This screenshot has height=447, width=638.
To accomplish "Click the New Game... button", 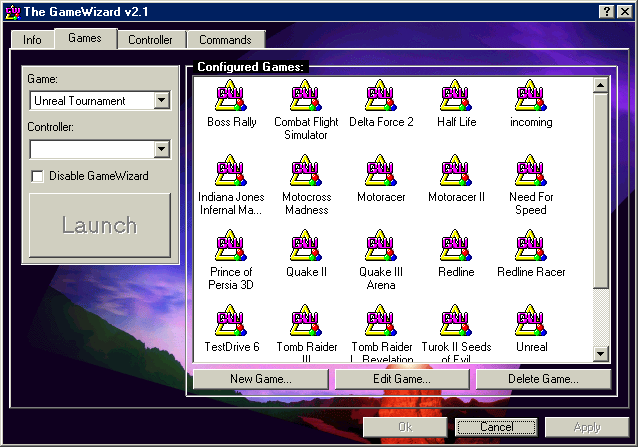I will pos(261,379).
